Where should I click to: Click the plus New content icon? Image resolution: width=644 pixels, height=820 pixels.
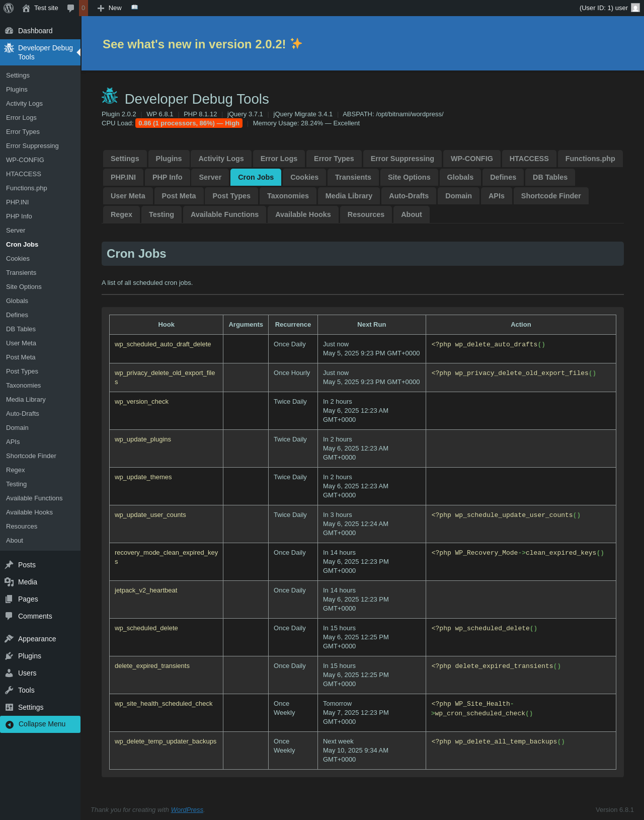tap(101, 8)
